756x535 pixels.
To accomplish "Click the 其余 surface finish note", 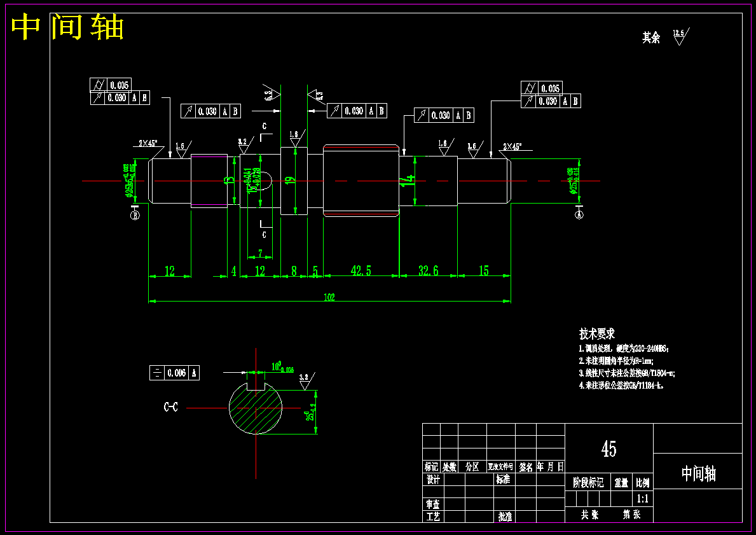I will 651,38.
